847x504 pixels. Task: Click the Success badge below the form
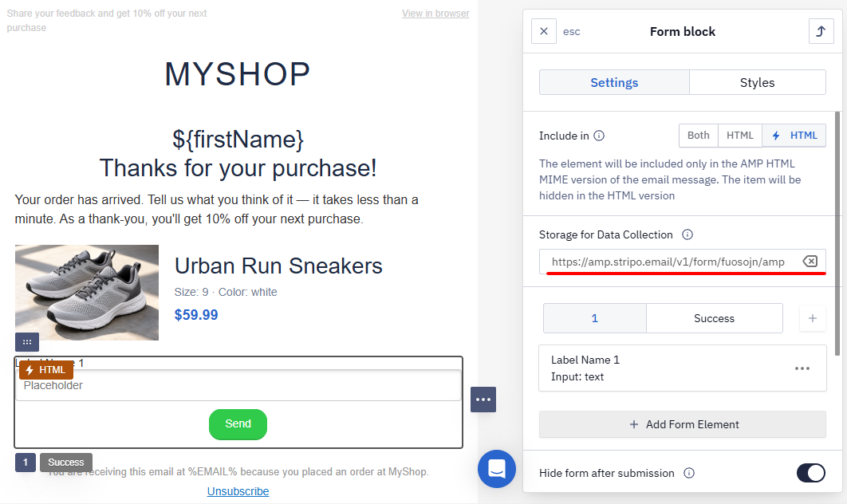(66, 463)
